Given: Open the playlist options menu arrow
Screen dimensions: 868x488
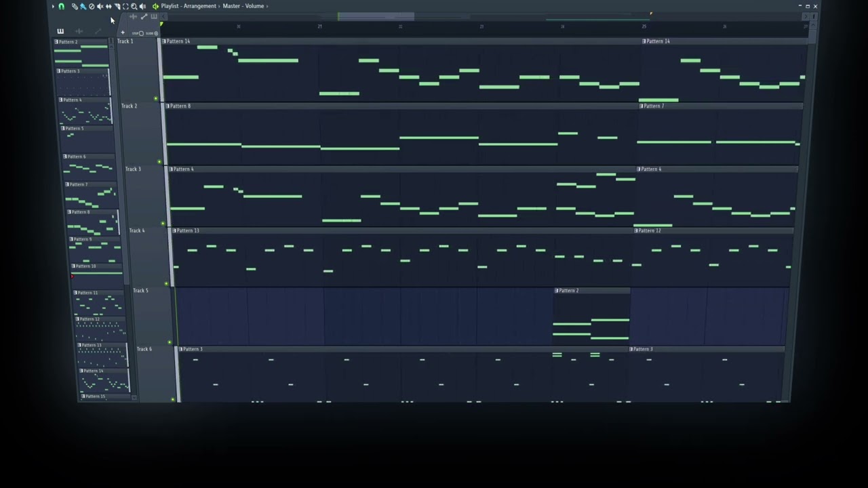Looking at the screenshot, I should pos(53,6).
